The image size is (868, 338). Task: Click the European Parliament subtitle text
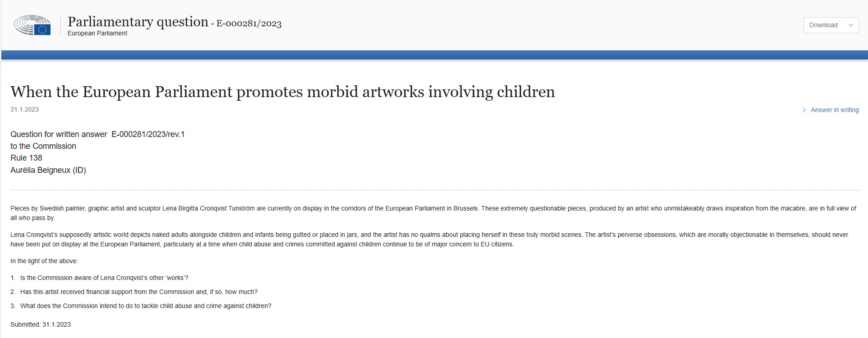(97, 33)
